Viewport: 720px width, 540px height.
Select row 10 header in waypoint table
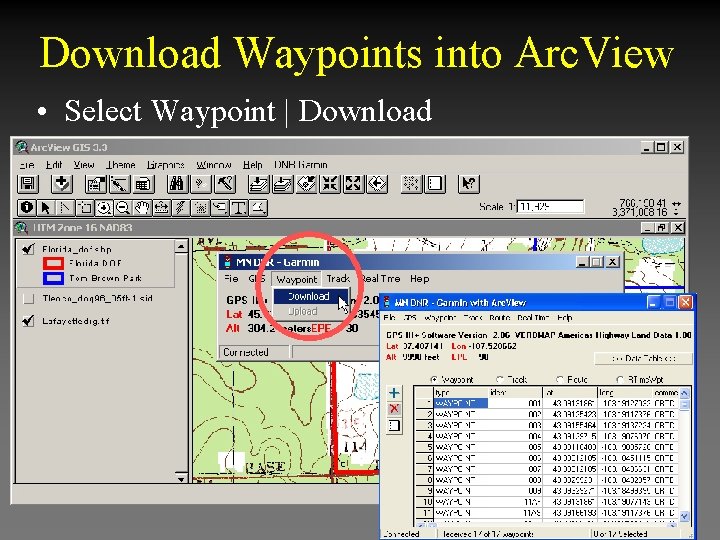(x=424, y=502)
